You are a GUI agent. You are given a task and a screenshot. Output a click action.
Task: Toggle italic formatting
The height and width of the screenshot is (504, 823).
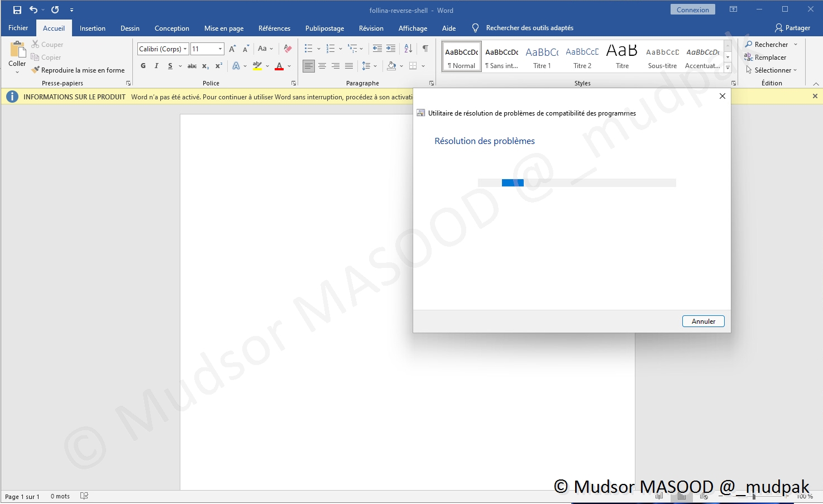tap(156, 66)
